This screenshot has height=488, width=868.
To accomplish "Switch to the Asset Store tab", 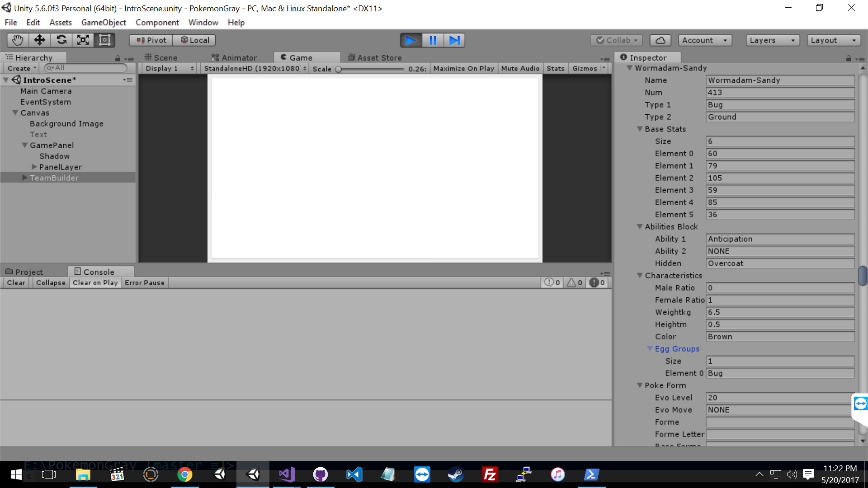I will 375,57.
